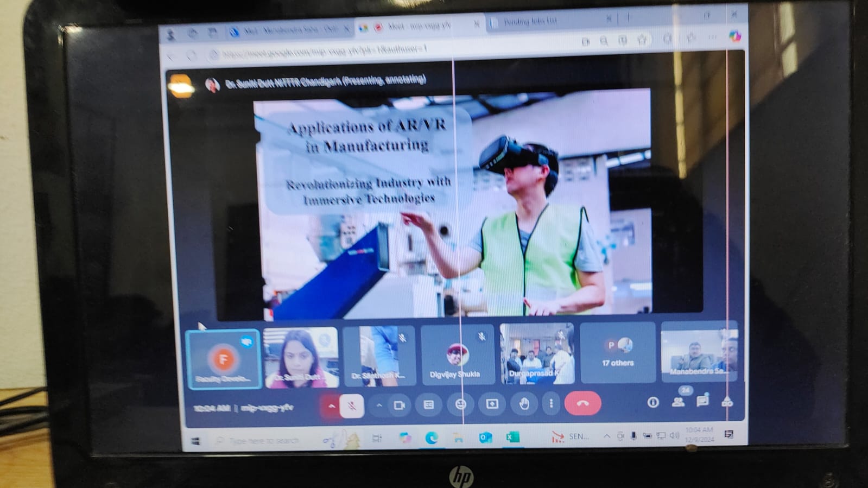Open audio settings arrow beside microphone
This screenshot has height=488, width=868.
click(x=331, y=406)
